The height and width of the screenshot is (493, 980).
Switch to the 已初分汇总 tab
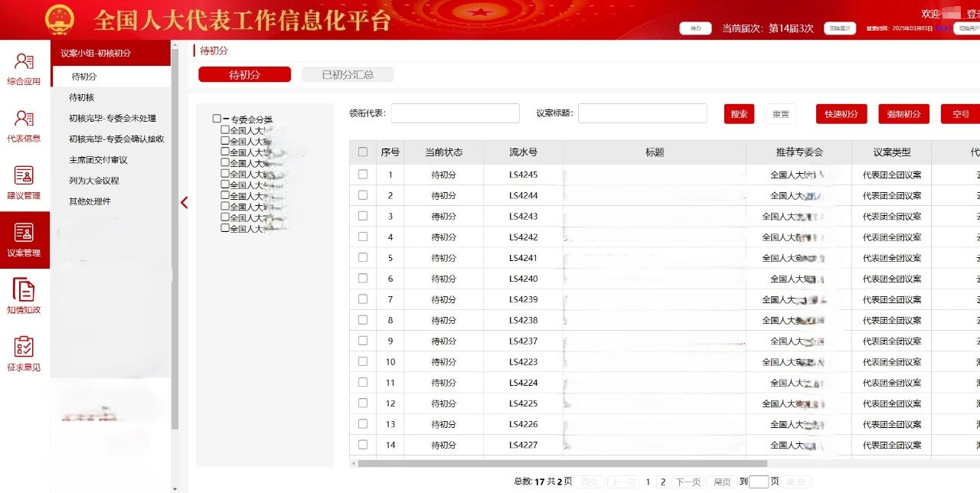(348, 74)
